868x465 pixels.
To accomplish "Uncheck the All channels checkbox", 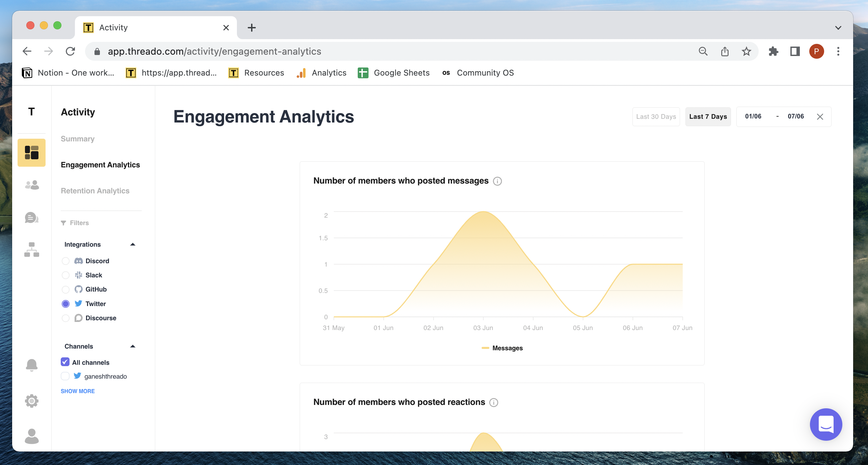I will 65,362.
